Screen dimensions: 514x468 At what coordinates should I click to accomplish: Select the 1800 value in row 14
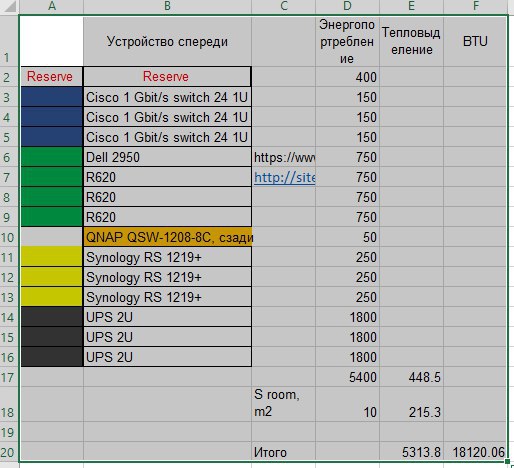[347, 317]
